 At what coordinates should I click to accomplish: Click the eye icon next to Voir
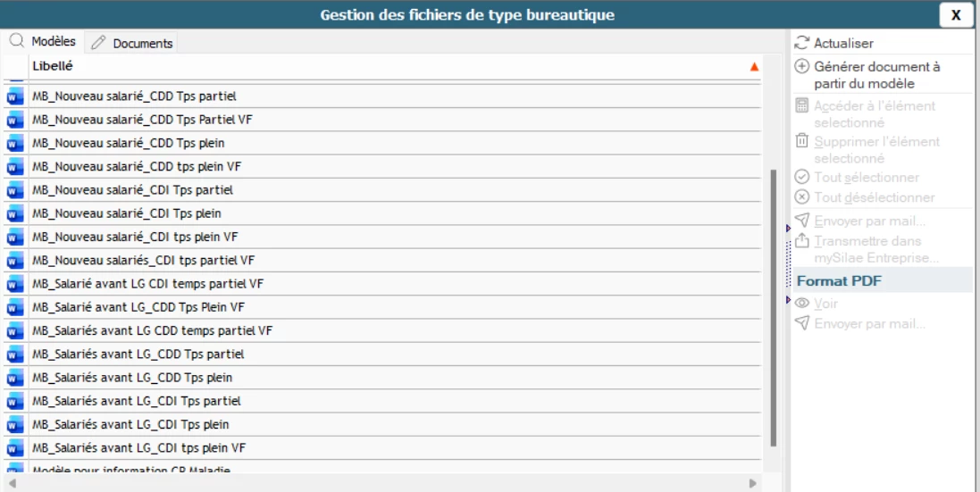802,304
